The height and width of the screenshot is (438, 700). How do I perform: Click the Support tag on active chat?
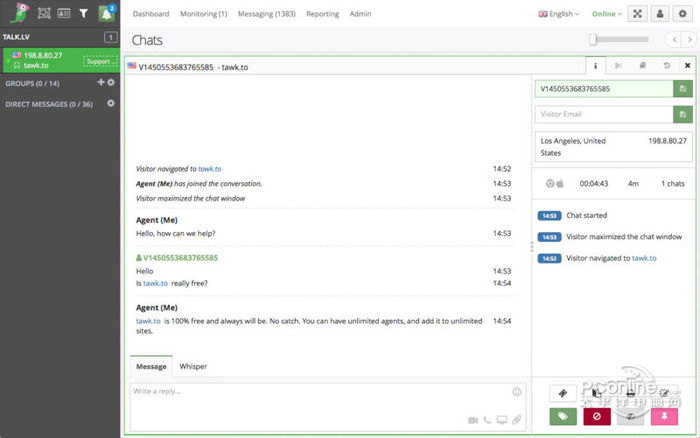pos(100,62)
